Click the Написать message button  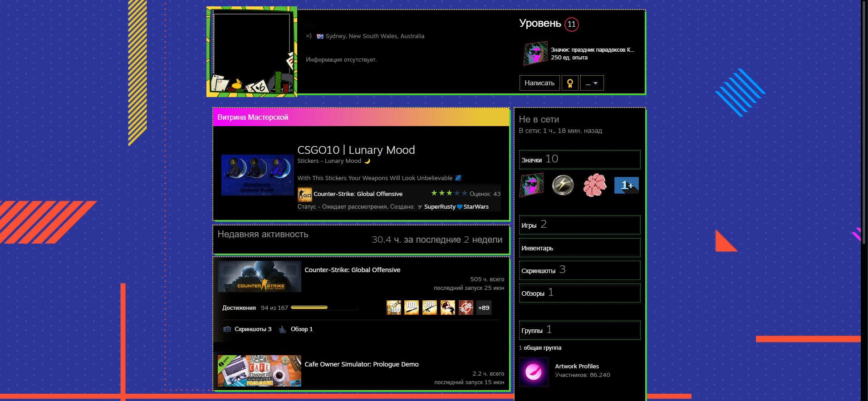point(539,83)
